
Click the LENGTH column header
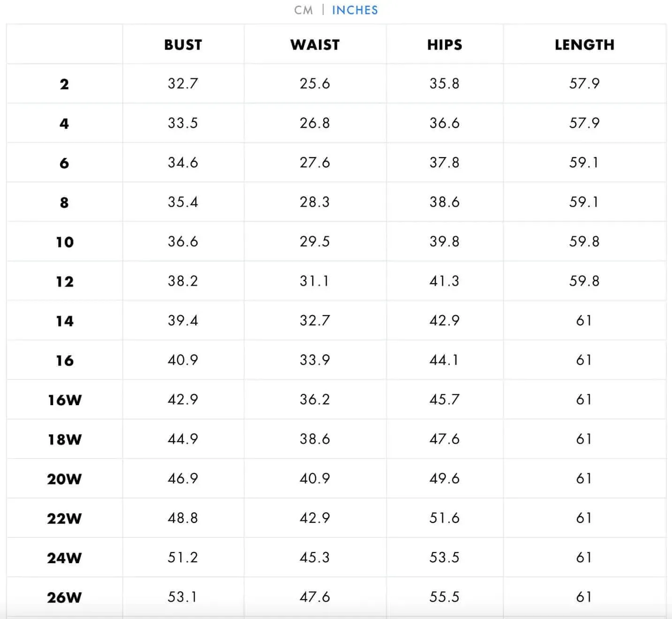coord(584,45)
